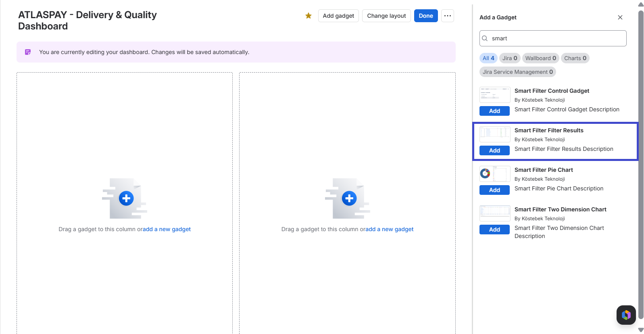644x334 pixels.
Task: Open the more actions ellipsis menu
Action: 448,16
